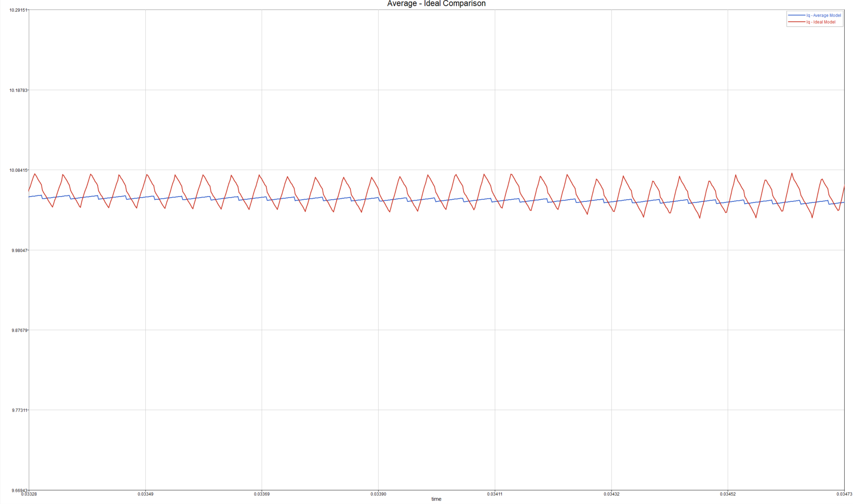
Task: Click the red line sample in the legend
Action: coord(797,22)
